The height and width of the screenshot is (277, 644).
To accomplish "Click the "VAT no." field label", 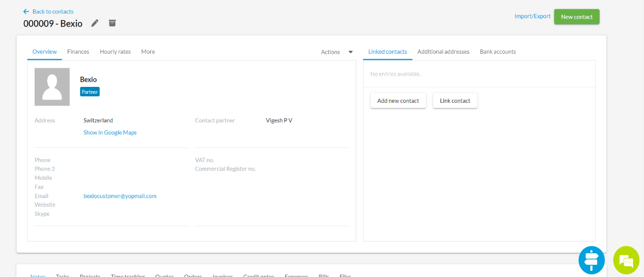I will (x=205, y=160).
